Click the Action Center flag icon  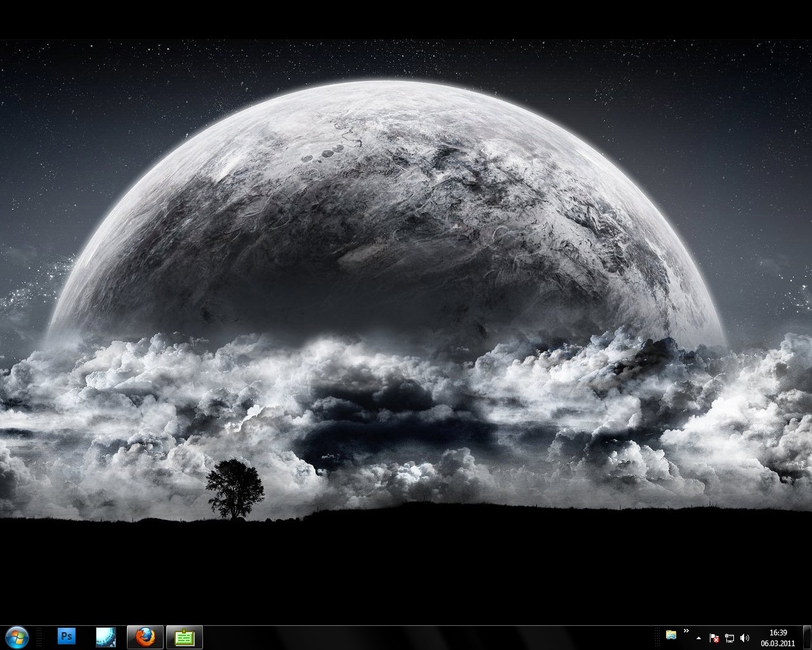coord(714,638)
